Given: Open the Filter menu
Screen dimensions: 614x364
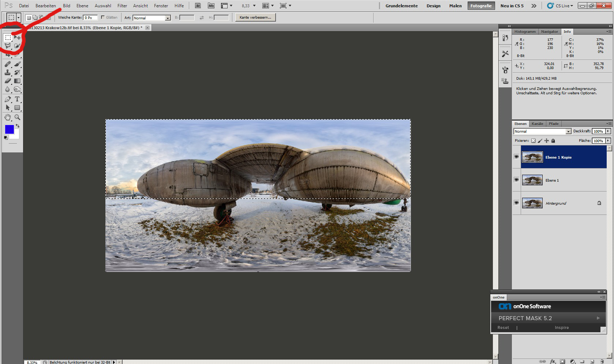Looking at the screenshot, I should click(x=122, y=6).
